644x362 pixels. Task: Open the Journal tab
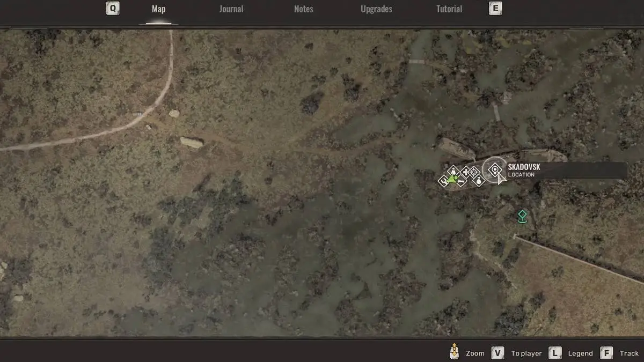pyautogui.click(x=231, y=9)
